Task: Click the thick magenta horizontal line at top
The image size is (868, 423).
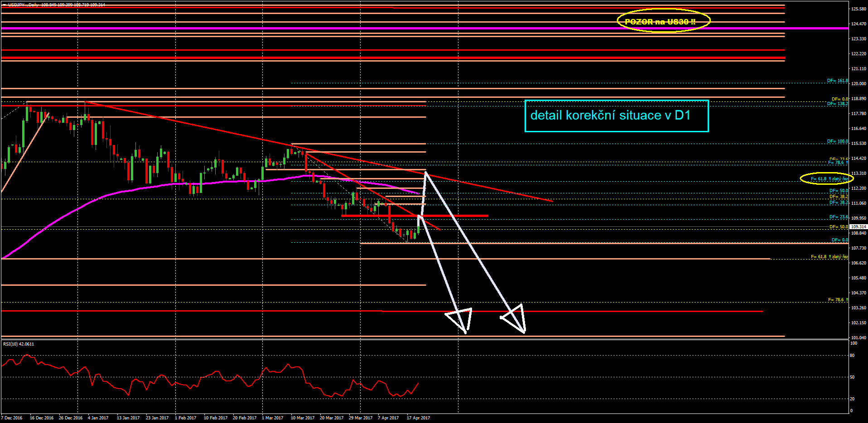Action: pyautogui.click(x=408, y=28)
